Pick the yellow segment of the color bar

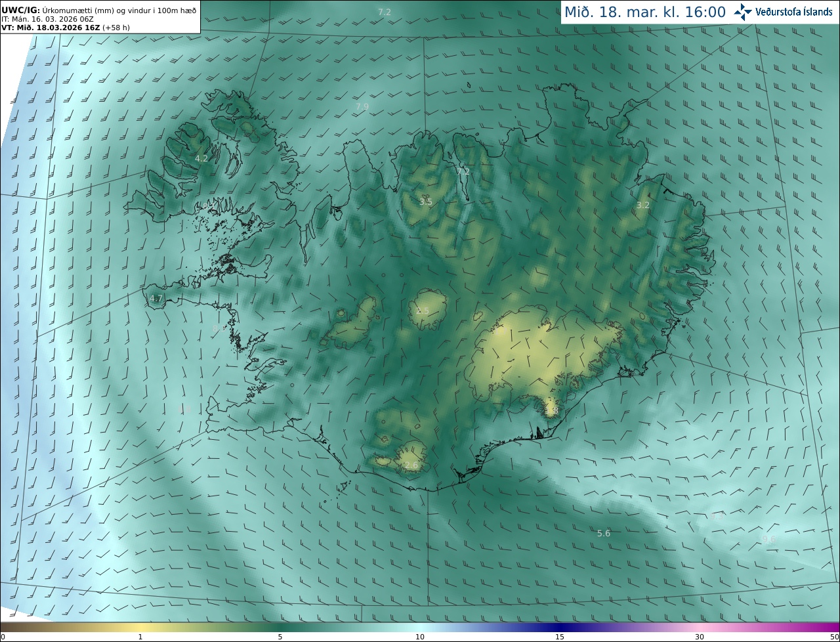tap(140, 627)
